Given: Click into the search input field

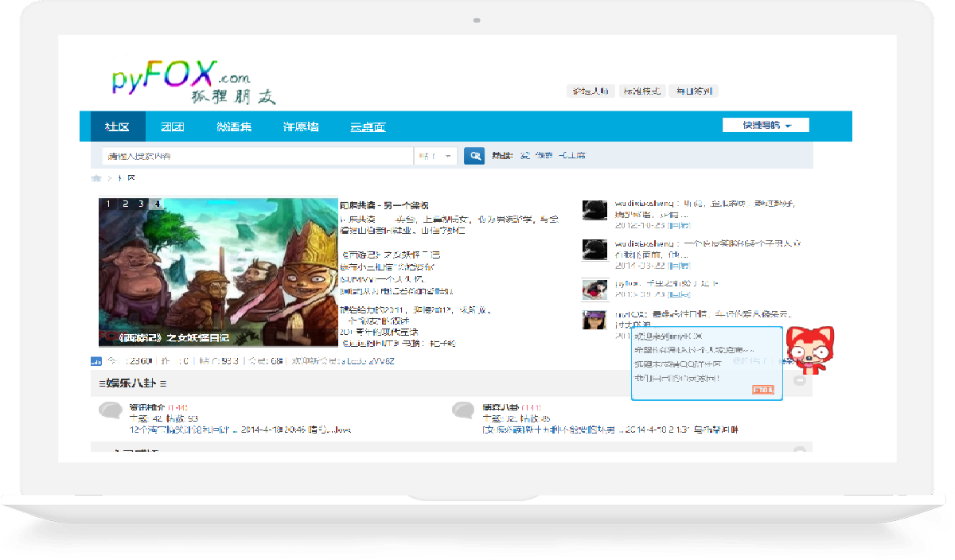Looking at the screenshot, I should click(258, 156).
